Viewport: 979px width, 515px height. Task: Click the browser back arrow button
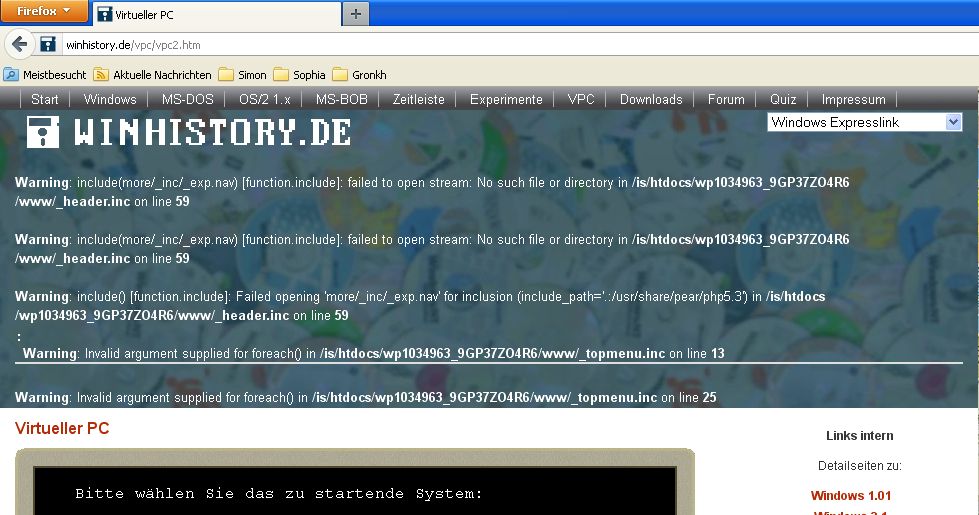click(19, 45)
